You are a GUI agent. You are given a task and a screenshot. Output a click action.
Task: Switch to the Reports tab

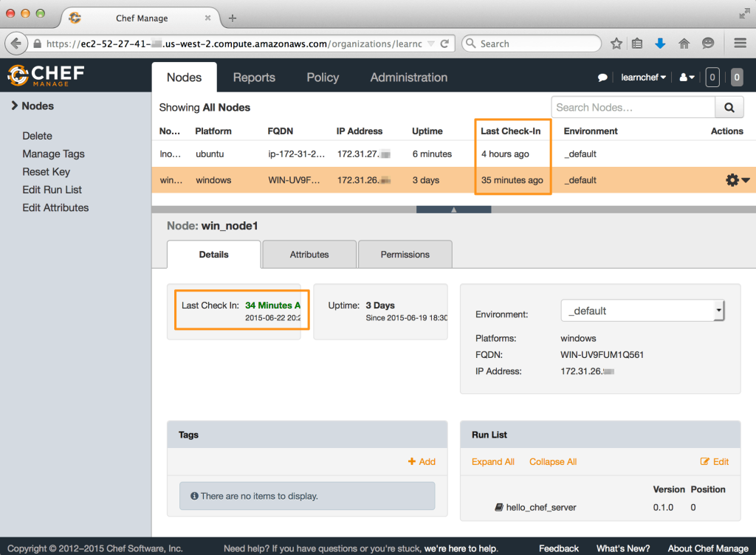254,77
